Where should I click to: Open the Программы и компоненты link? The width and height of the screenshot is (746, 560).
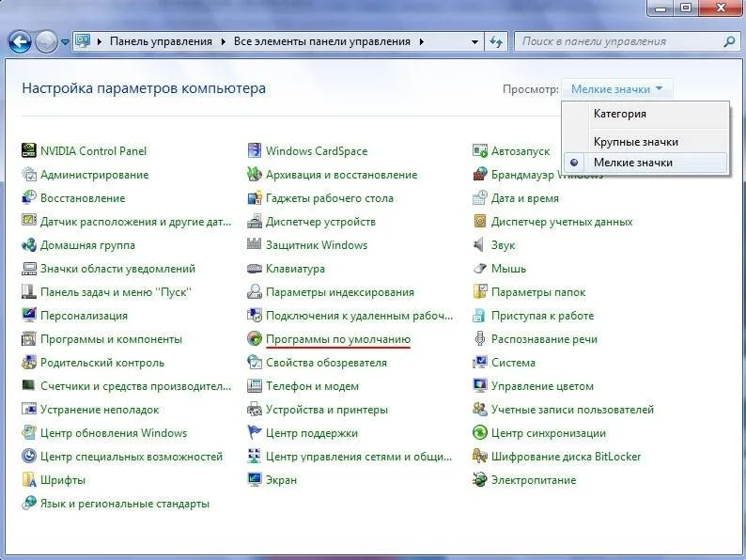click(x=111, y=339)
